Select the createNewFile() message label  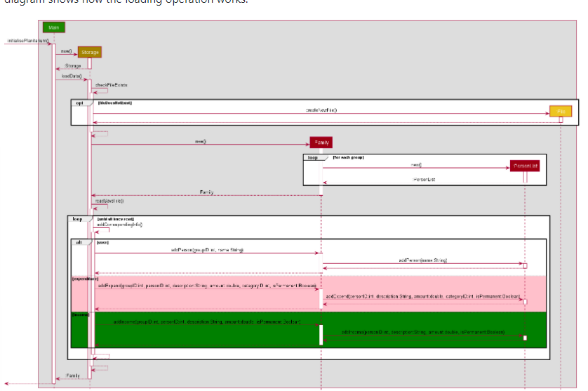pyautogui.click(x=321, y=110)
